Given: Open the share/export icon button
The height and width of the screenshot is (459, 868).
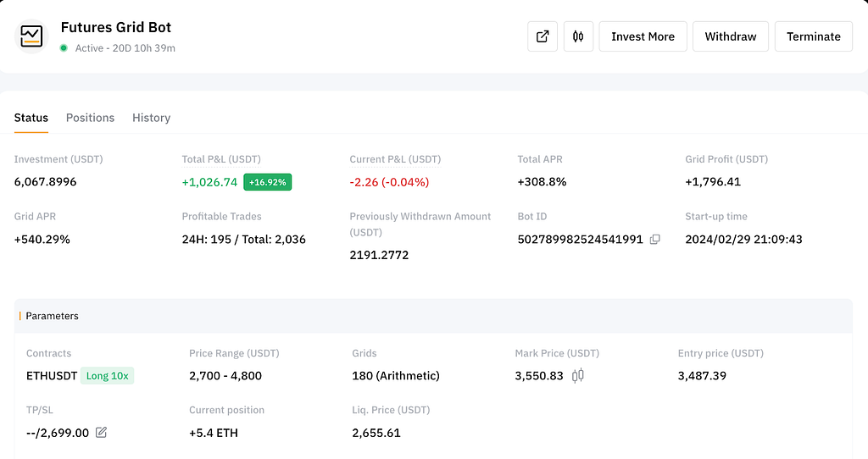Looking at the screenshot, I should pyautogui.click(x=542, y=36).
